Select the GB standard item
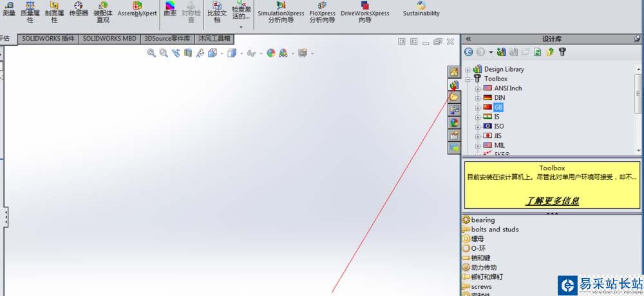 pyautogui.click(x=498, y=107)
